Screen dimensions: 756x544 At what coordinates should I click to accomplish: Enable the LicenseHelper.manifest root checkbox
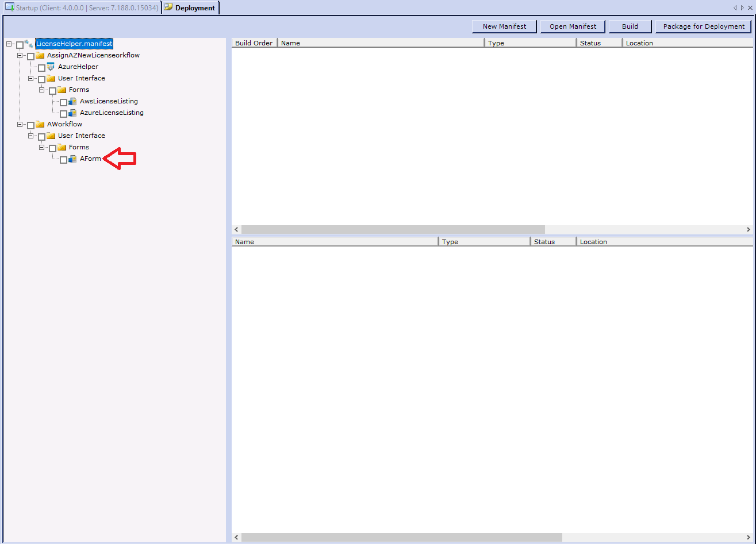coord(20,45)
